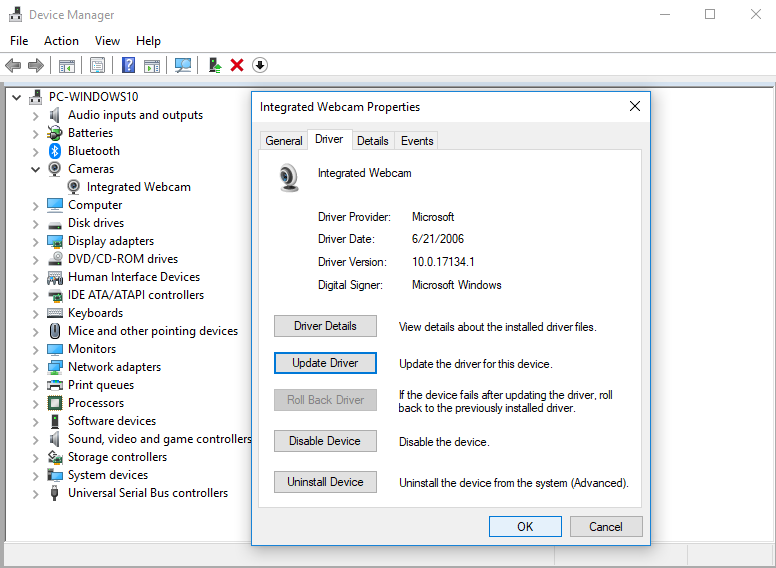The image size is (776, 568).
Task: Expand Universal Serial Bus controllers
Action: [x=36, y=493]
